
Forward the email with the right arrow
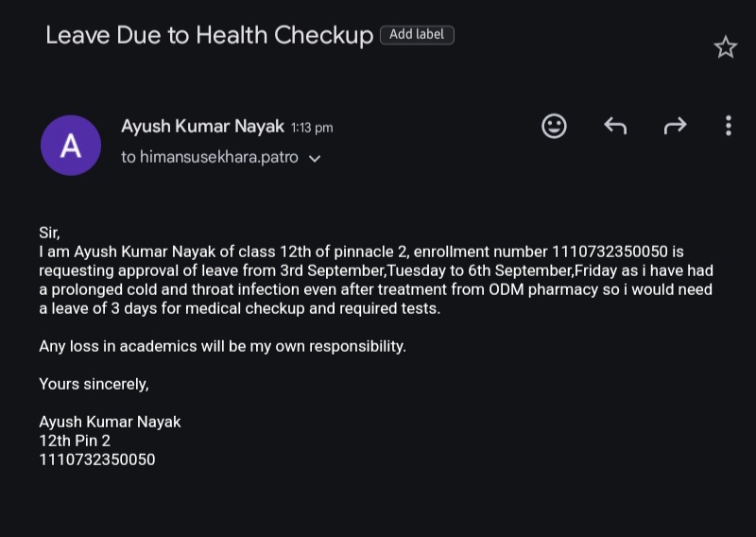coord(675,126)
